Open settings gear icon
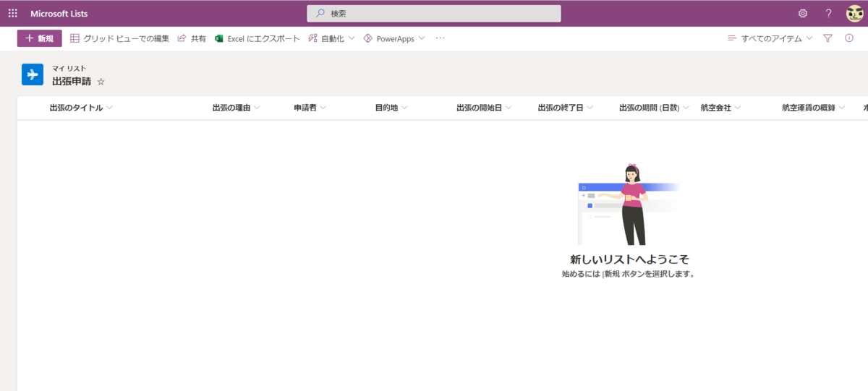The width and height of the screenshot is (868, 391). click(802, 13)
